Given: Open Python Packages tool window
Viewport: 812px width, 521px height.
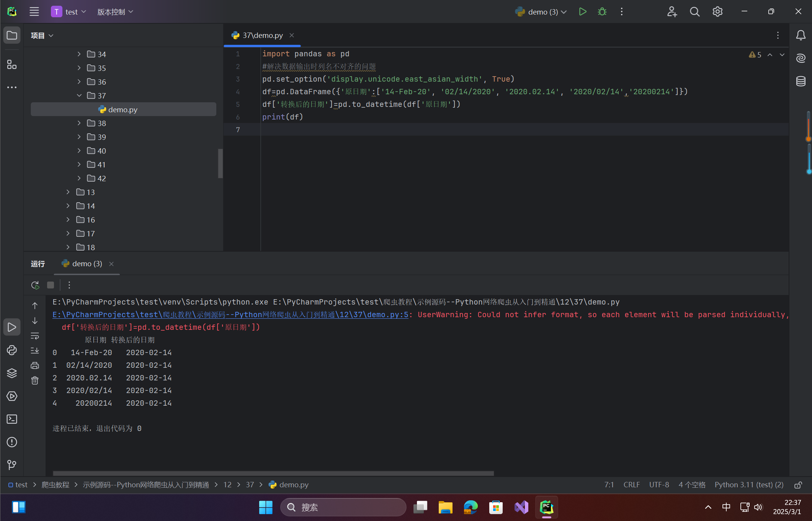Looking at the screenshot, I should pyautogui.click(x=12, y=373).
